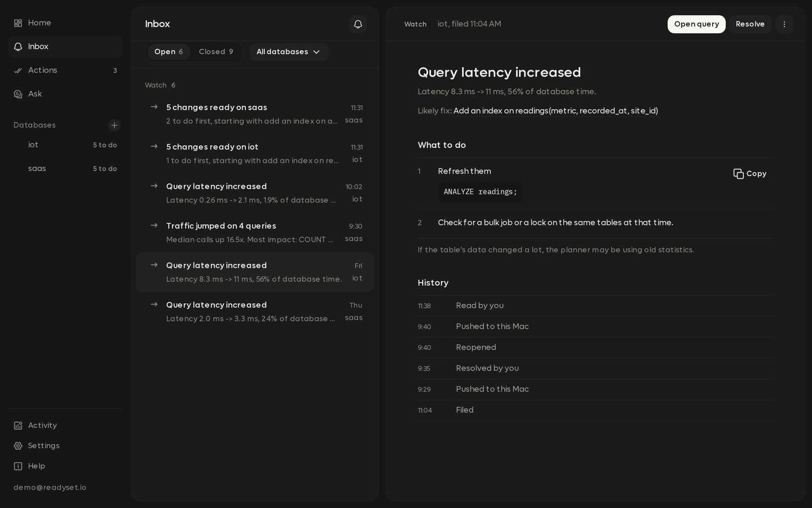Viewport: 812px width, 508px height.
Task: Click arrow icon of '5 changes ready on saas'
Action: click(x=154, y=107)
